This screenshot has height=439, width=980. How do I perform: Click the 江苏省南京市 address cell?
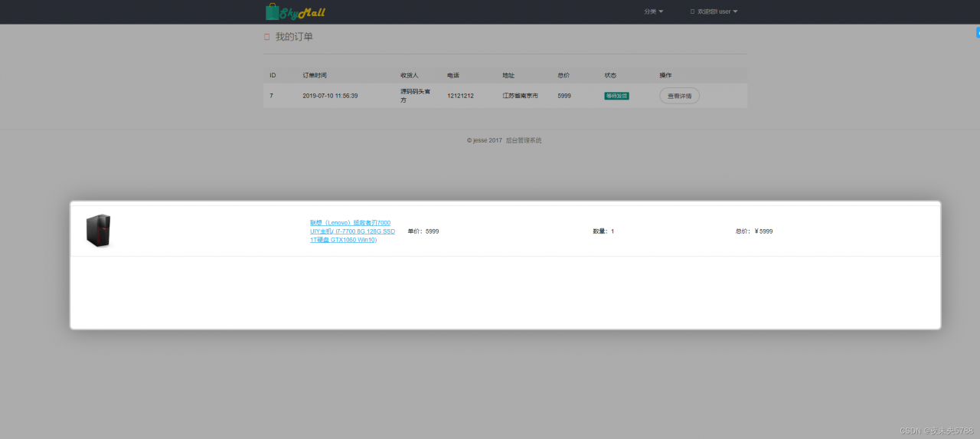[x=520, y=96]
